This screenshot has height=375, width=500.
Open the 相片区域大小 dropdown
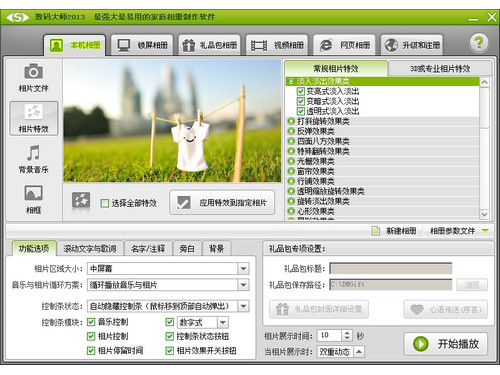coord(243,269)
